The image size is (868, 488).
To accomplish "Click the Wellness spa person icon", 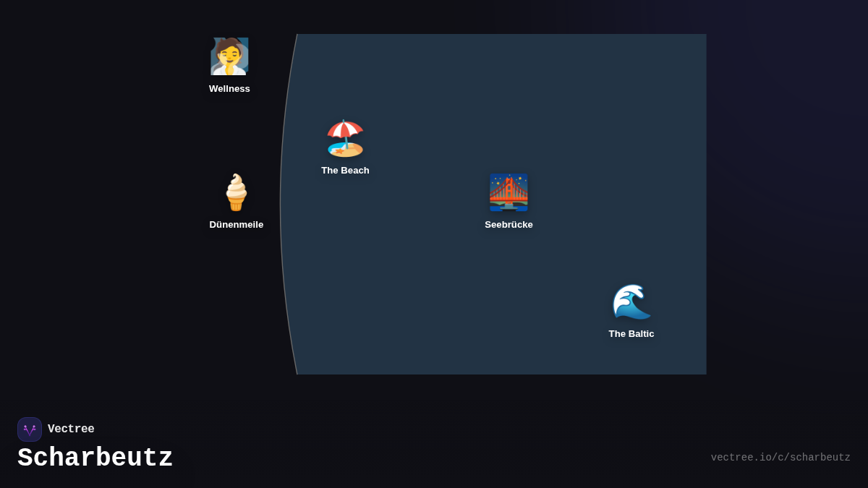I will pyautogui.click(x=229, y=56).
